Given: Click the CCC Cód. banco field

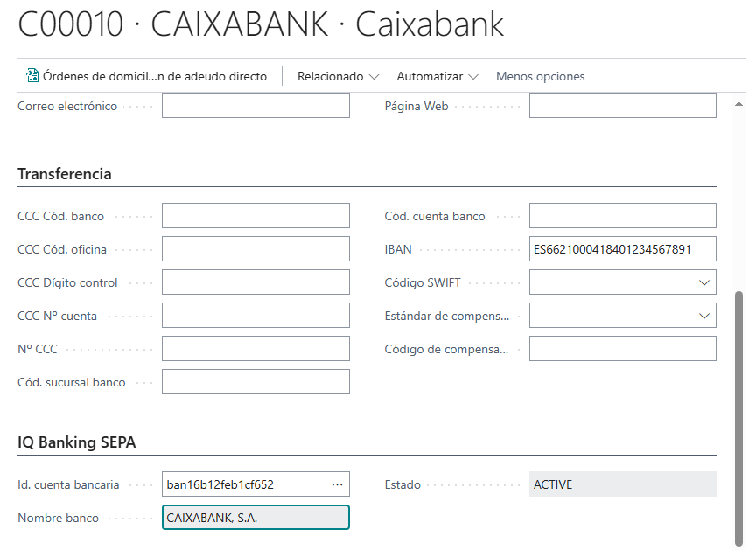Looking at the screenshot, I should tap(255, 215).
